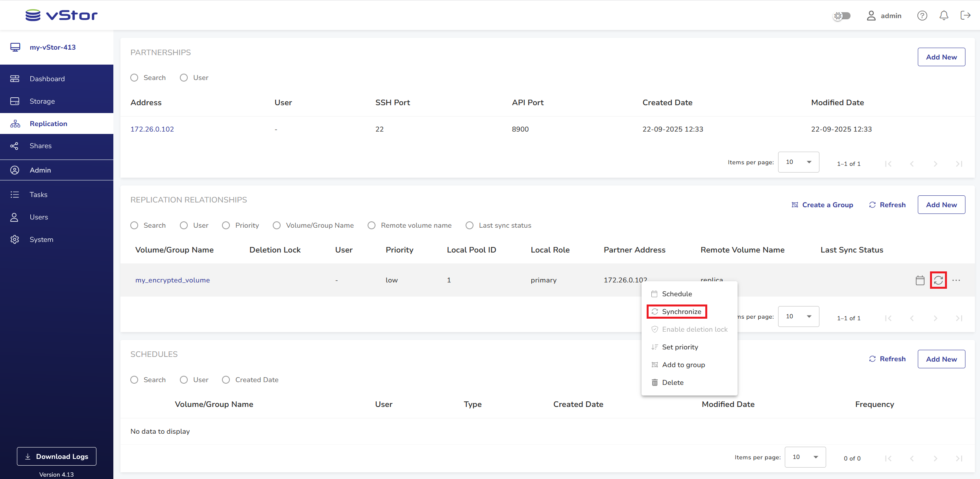Click the logout icon in header
Screen dimensions: 980x479
click(965, 16)
